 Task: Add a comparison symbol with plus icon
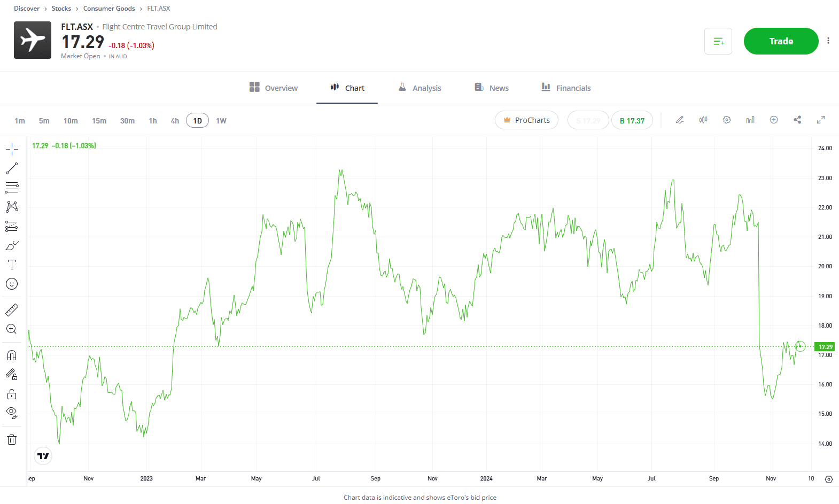[x=774, y=120]
